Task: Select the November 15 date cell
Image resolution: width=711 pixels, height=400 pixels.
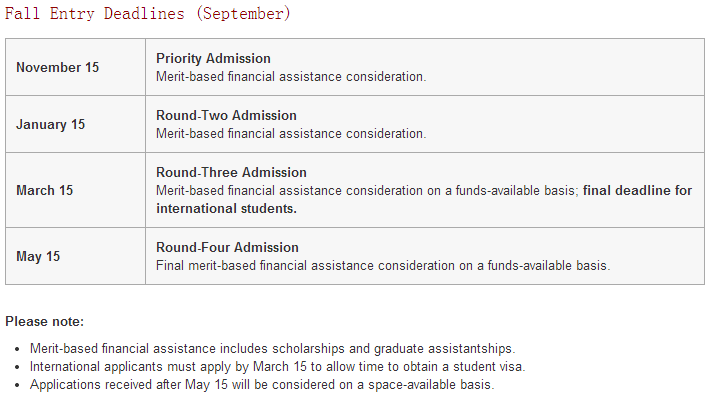Action: click(58, 67)
